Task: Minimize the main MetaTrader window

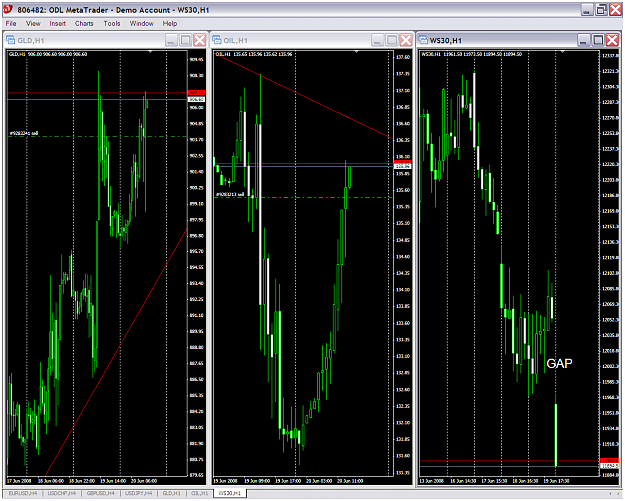Action: [x=586, y=10]
